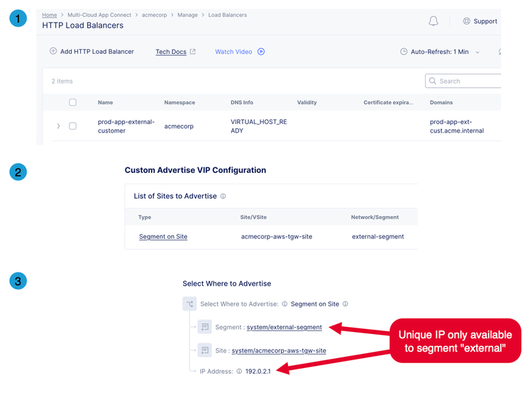
Task: Click the Manage breadcrumb item
Action: 187,15
